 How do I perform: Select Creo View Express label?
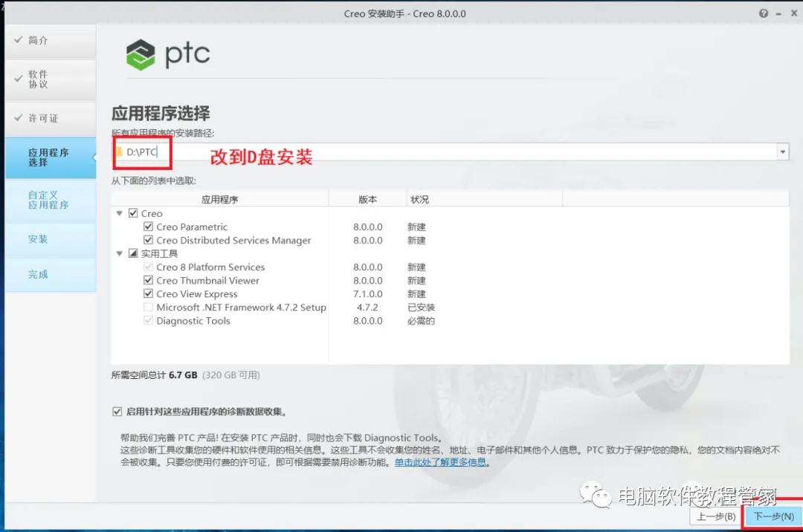tap(197, 293)
